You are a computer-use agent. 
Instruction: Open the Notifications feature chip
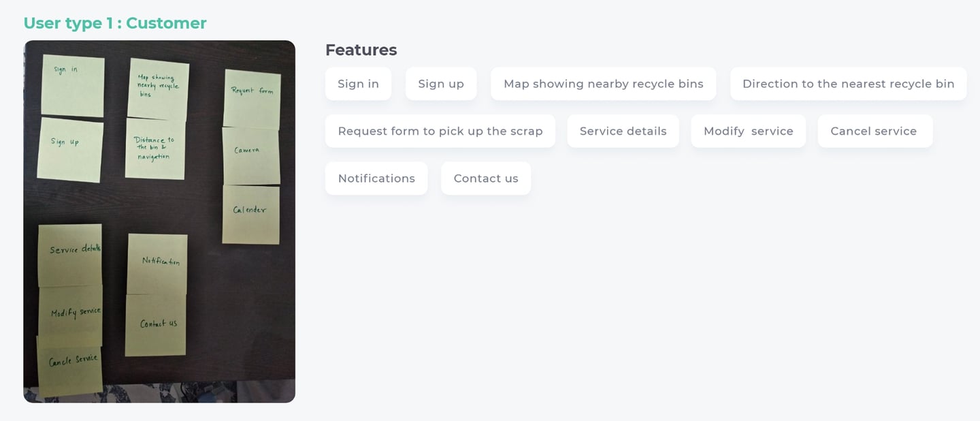click(376, 178)
